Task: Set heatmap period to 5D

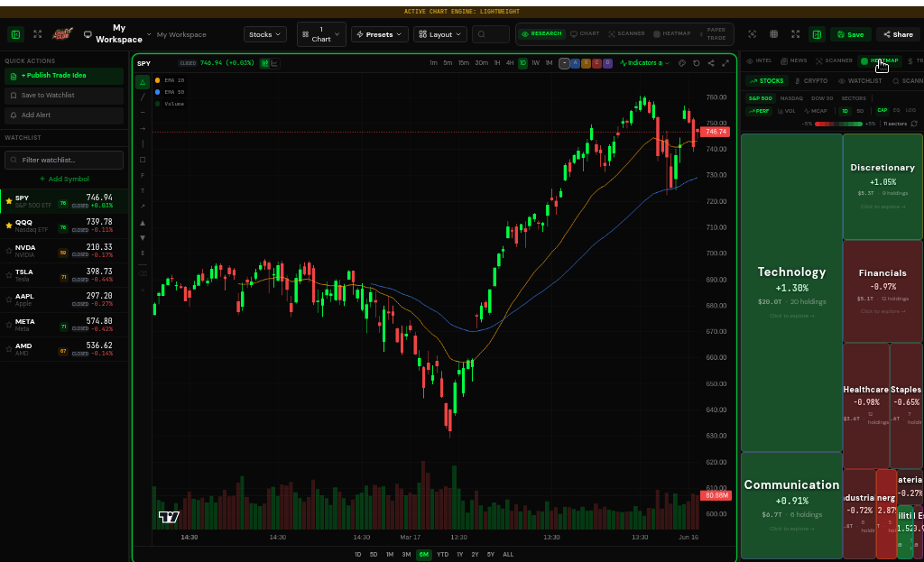Action: click(860, 111)
